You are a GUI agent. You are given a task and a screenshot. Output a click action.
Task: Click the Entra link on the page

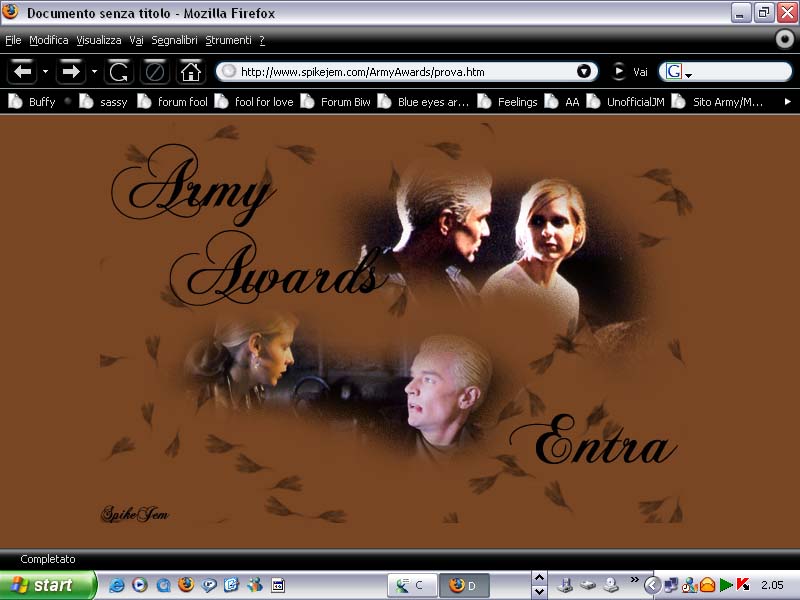tap(594, 440)
